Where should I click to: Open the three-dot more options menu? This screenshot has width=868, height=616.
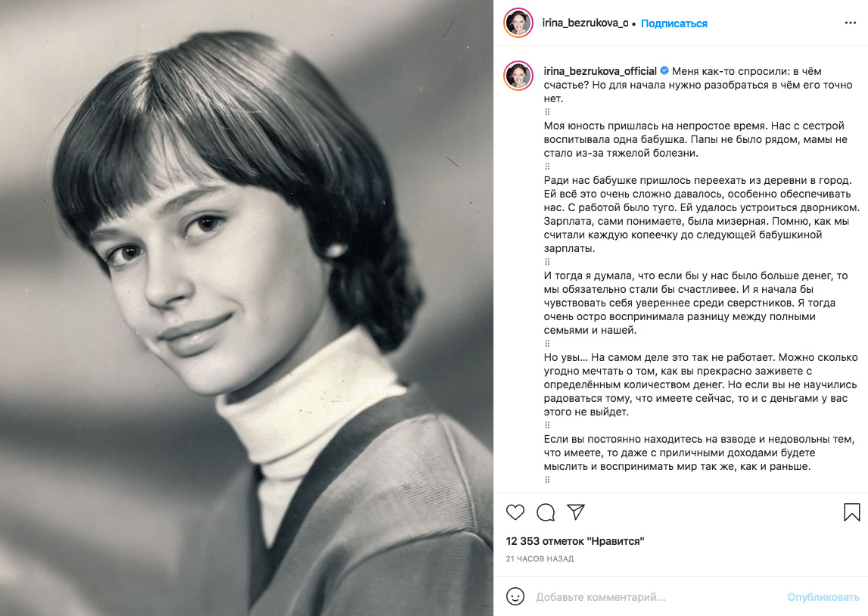[851, 23]
